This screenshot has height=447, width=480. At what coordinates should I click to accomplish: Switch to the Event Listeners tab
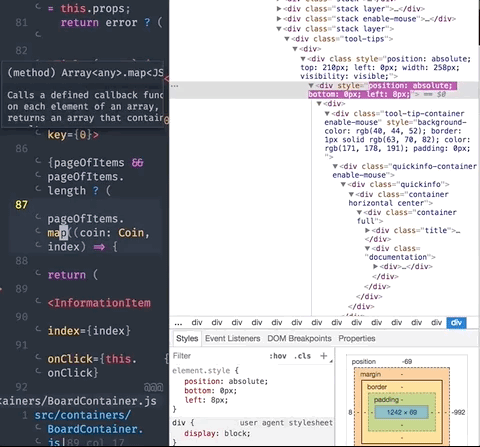[x=232, y=338]
